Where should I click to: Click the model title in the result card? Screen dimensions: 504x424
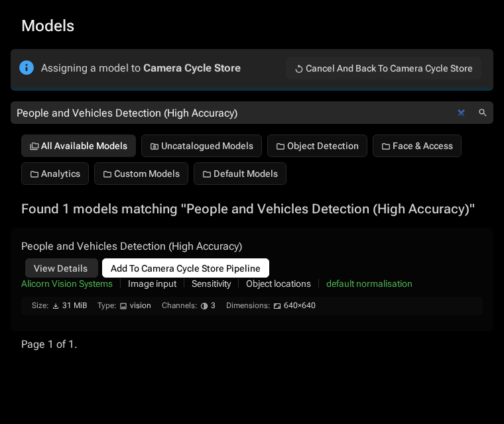[x=131, y=246]
